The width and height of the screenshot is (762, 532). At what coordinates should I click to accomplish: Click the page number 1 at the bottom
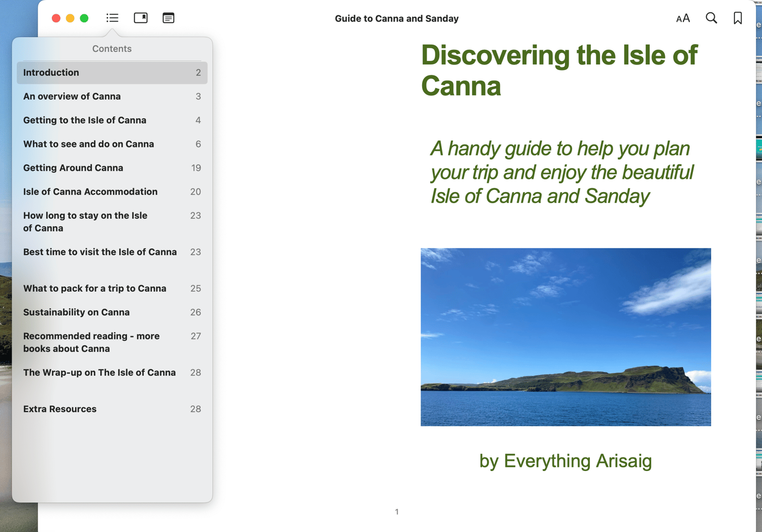[x=397, y=512]
